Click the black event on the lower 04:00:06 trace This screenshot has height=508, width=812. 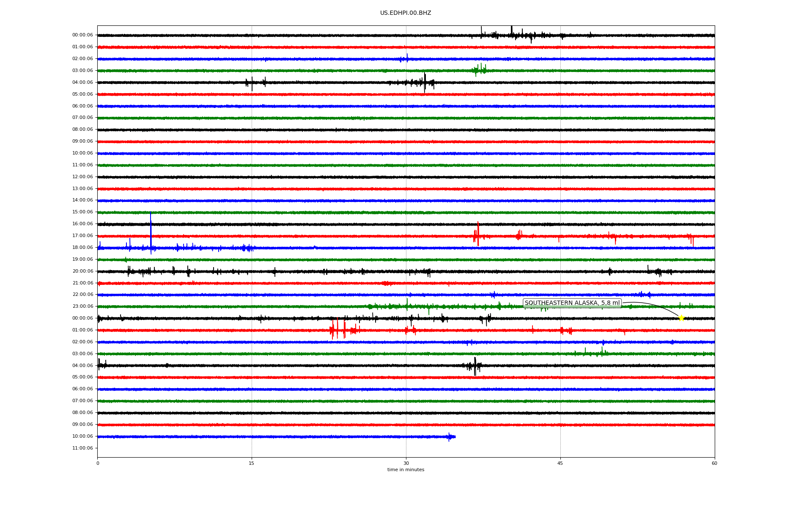pos(475,366)
